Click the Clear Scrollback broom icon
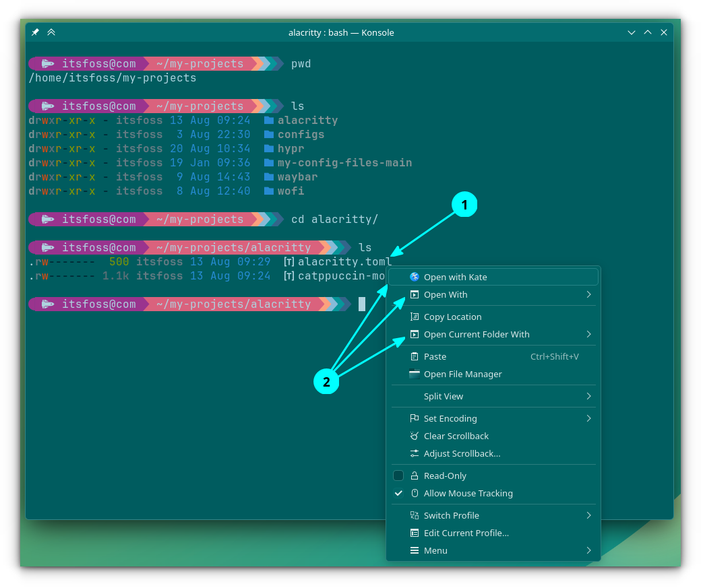 415,436
